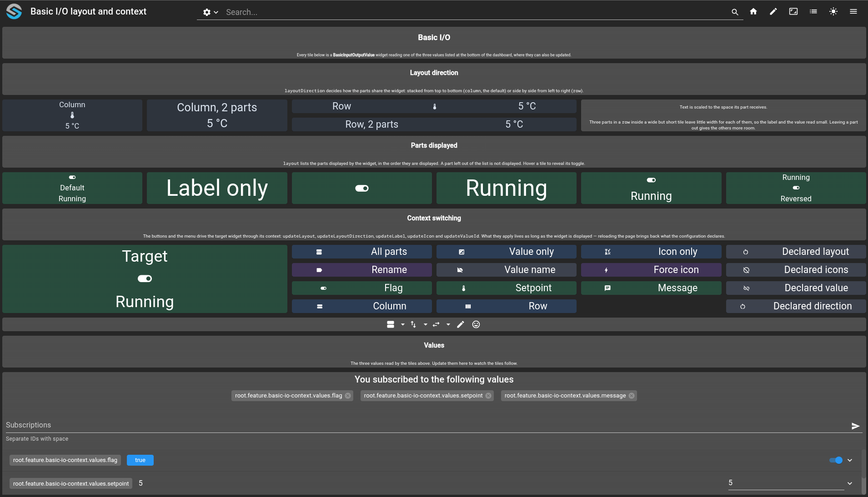Toggle the Target tile switch

tap(145, 278)
